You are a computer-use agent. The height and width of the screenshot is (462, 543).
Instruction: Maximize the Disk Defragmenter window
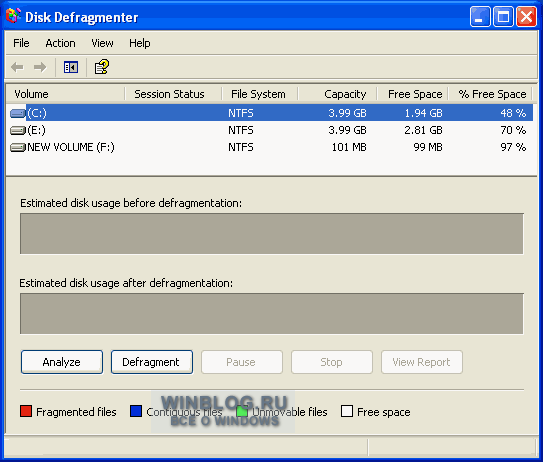tap(503, 16)
